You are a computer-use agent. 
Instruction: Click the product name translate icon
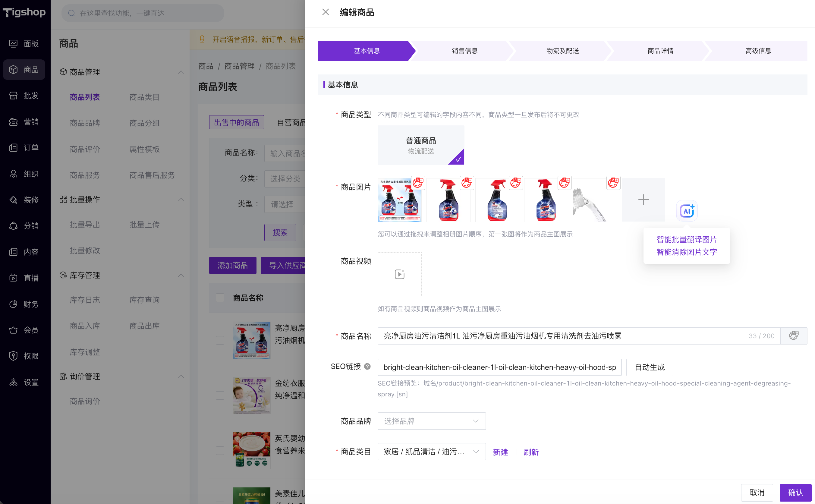point(794,336)
